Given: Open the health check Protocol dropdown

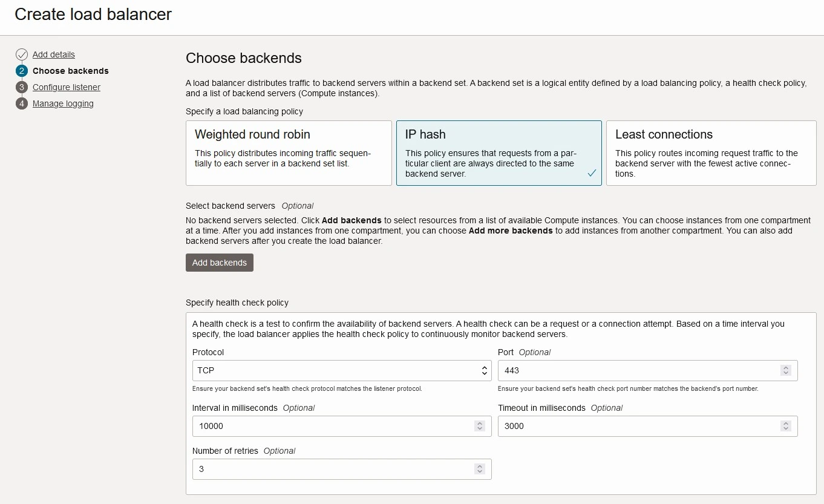Looking at the screenshot, I should click(341, 371).
